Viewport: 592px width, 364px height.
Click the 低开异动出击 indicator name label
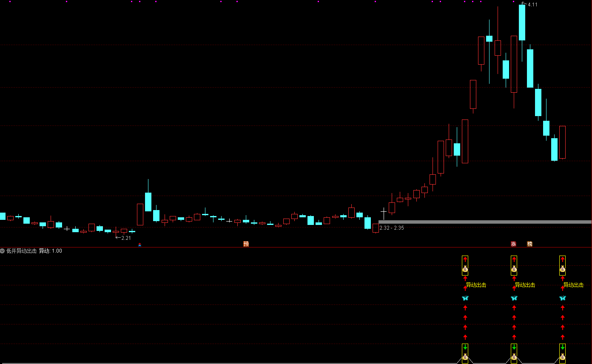[21, 251]
